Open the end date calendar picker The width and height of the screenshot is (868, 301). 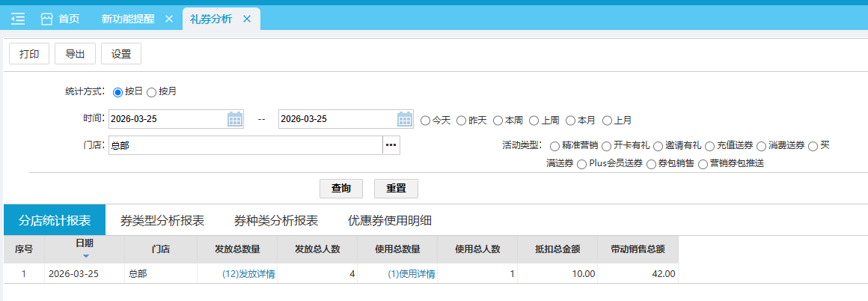404,119
